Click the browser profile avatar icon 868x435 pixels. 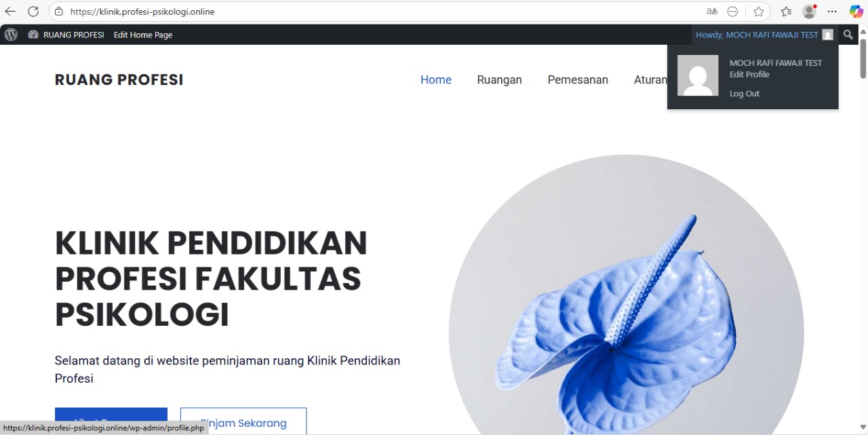tap(809, 12)
